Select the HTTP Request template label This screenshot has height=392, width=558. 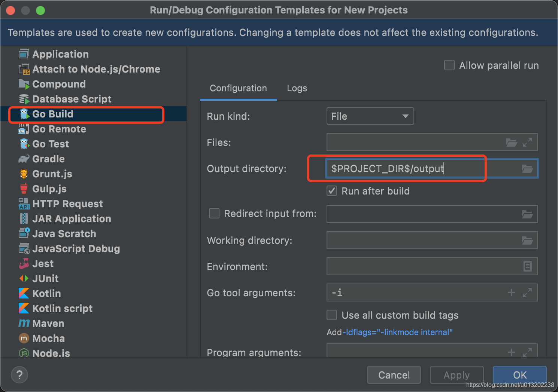pos(67,204)
